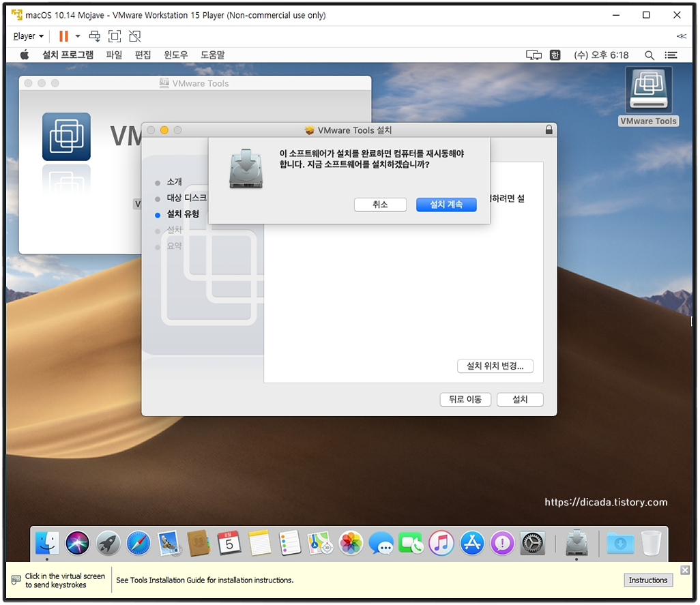Open the 설치 프로그램 menu
The height and width of the screenshot is (605, 700).
tap(68, 55)
